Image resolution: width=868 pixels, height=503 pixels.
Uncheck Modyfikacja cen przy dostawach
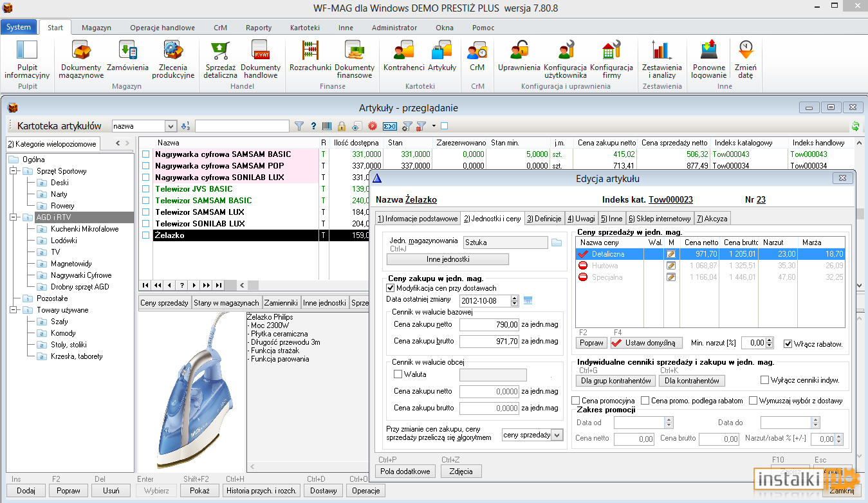click(390, 288)
